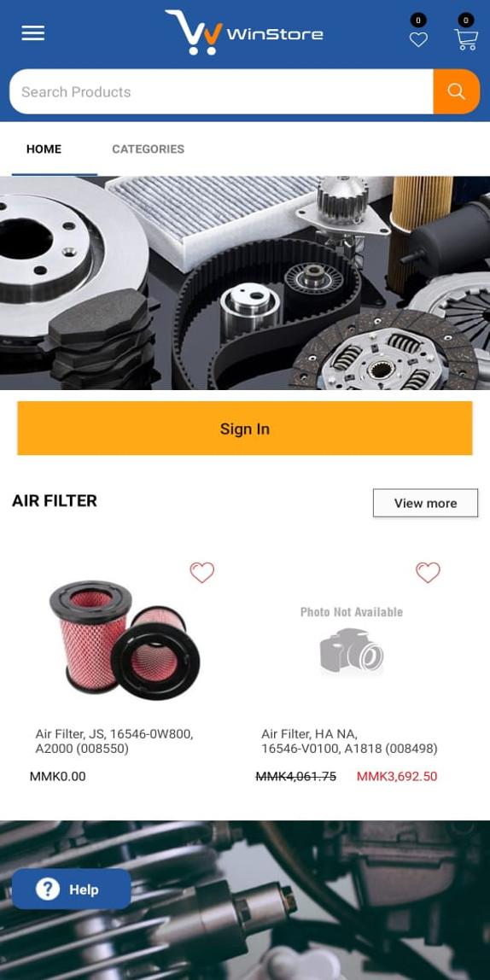Click View more for Air Filter
The height and width of the screenshot is (980, 490).
(426, 503)
